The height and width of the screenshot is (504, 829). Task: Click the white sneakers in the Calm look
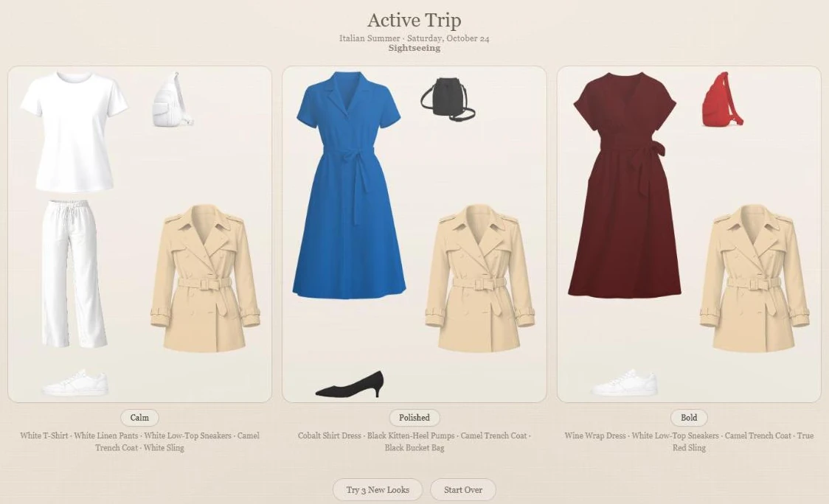(76, 382)
